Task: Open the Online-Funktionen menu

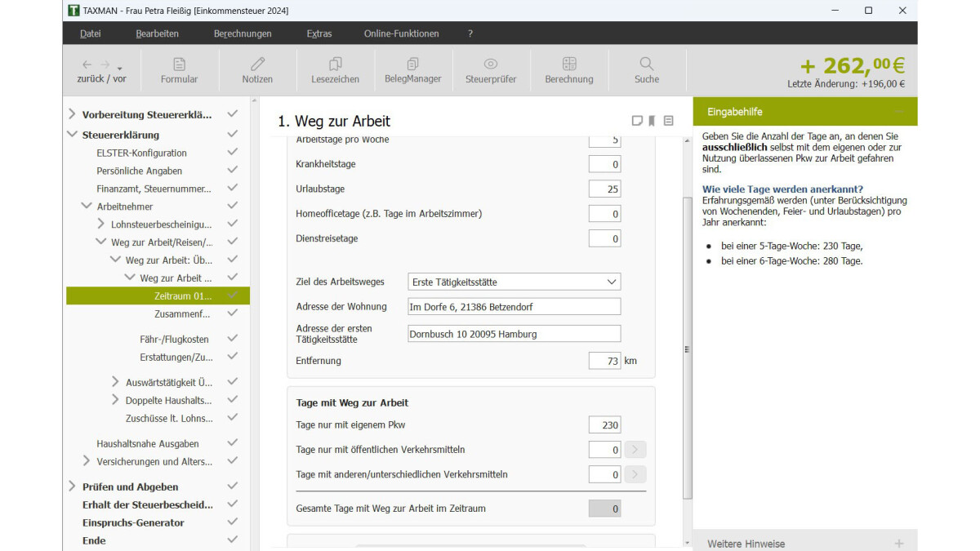Action: coord(401,33)
